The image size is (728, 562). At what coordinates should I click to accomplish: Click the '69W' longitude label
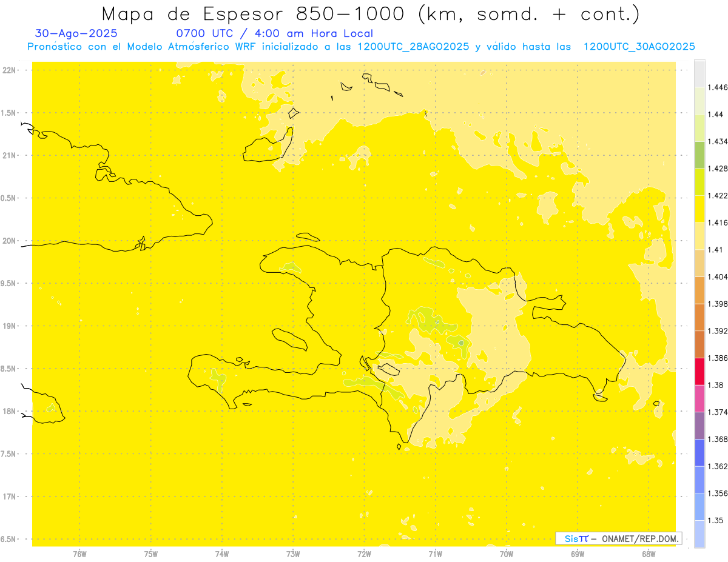(577, 554)
